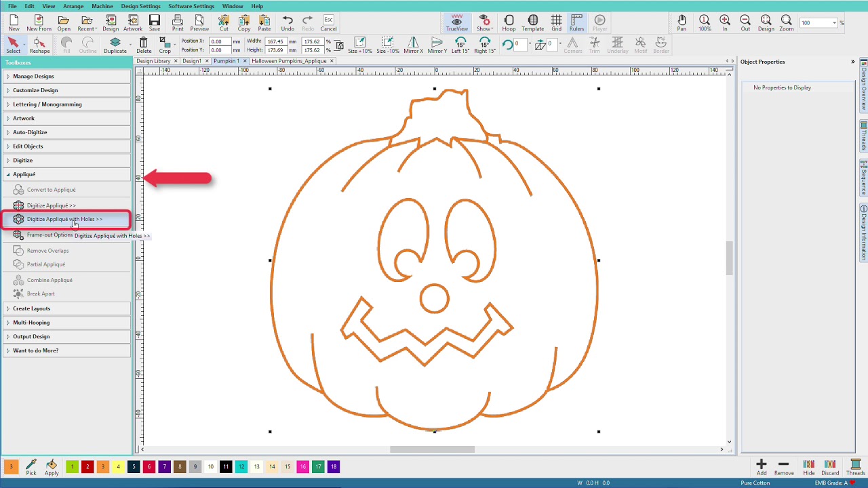Open the Artwork import icon
Screen dimensions: 868x488
click(x=133, y=23)
